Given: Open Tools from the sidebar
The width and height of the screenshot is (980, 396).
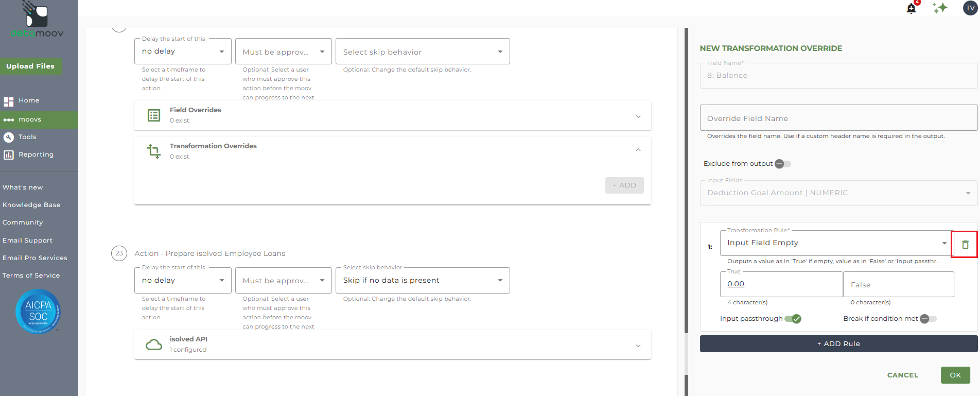Looking at the screenshot, I should click(27, 137).
